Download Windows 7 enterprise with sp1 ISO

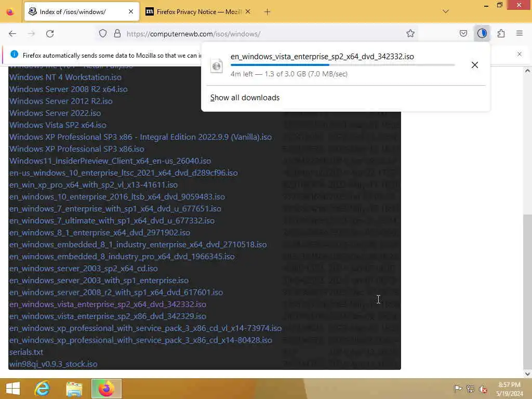tap(115, 209)
